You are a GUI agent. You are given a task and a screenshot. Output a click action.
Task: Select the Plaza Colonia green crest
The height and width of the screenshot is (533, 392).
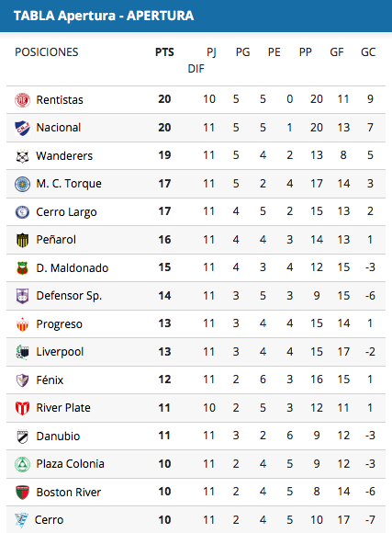(x=22, y=464)
